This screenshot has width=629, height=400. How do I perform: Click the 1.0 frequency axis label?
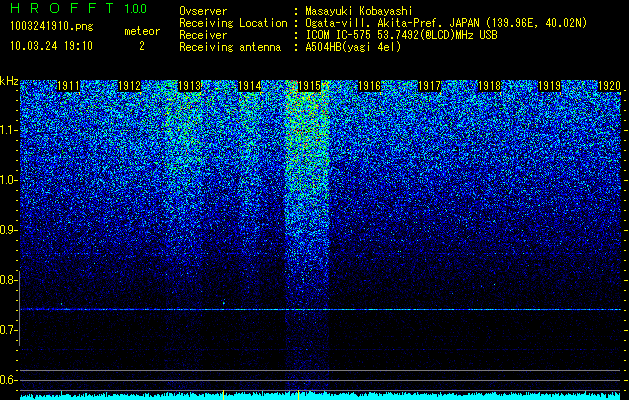pyautogui.click(x=8, y=181)
